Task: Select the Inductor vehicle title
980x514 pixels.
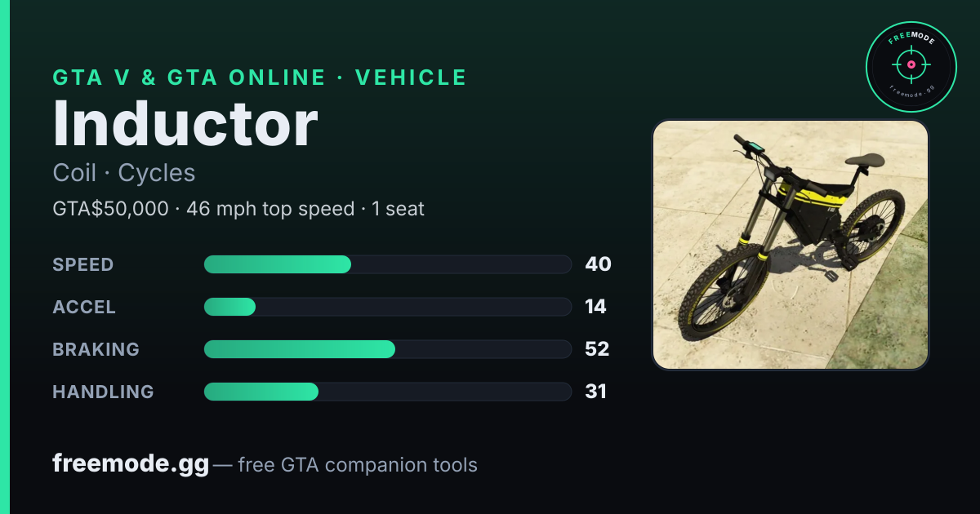Action: coord(185,123)
